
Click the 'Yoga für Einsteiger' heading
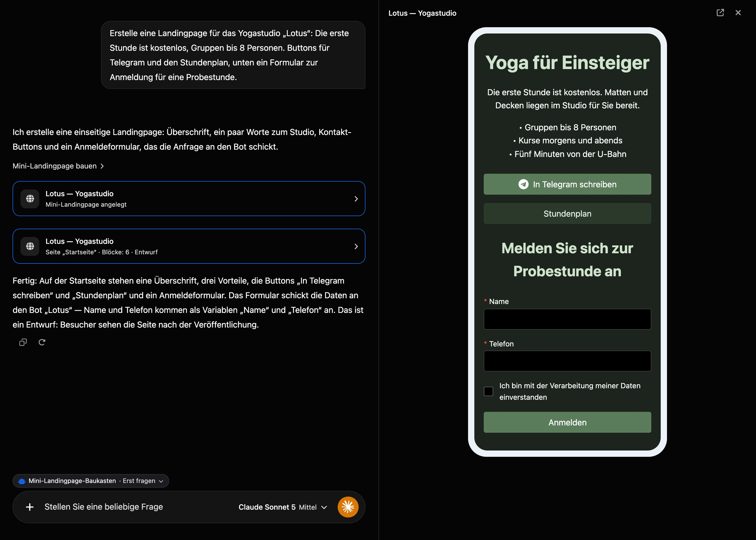[567, 63]
